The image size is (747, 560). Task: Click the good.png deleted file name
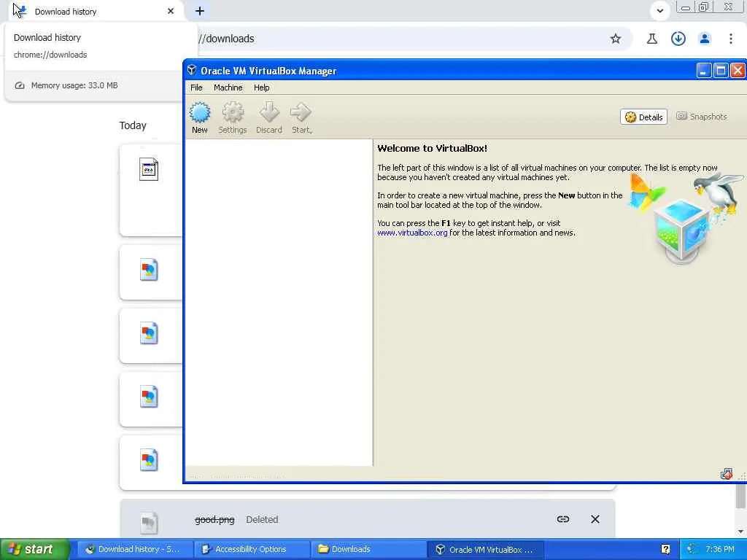(x=214, y=519)
